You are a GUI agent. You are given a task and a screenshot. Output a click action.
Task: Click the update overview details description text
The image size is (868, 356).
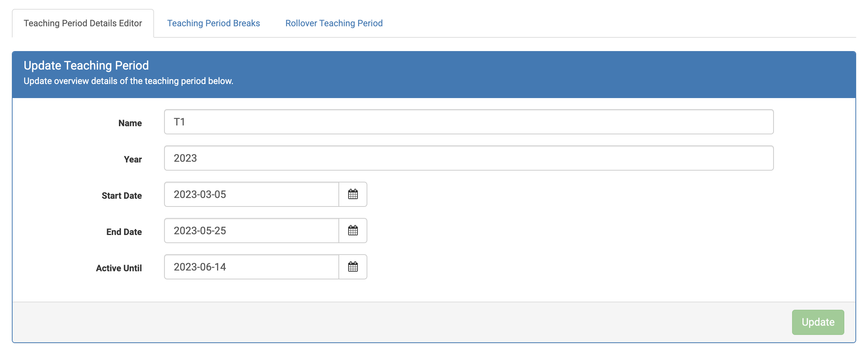[128, 81]
